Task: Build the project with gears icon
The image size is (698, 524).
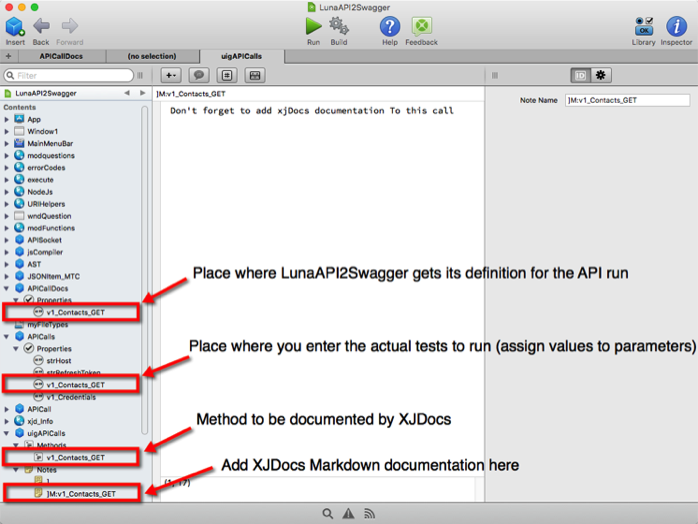Action: tap(339, 31)
